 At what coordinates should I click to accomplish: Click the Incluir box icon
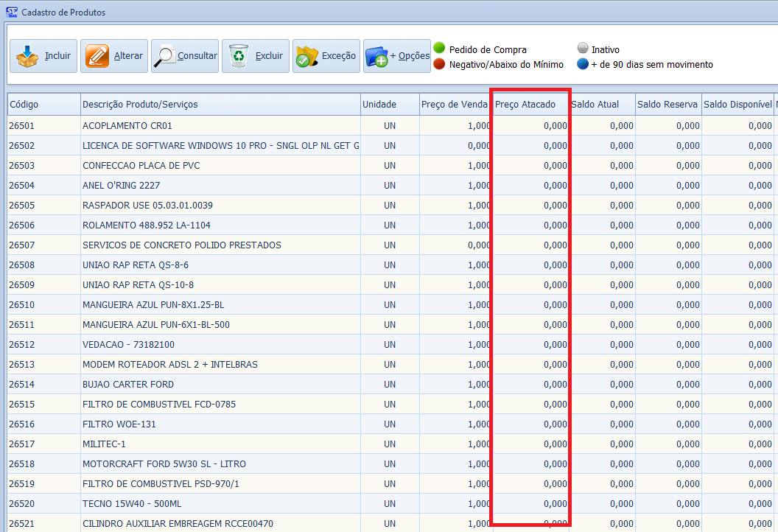(27, 56)
